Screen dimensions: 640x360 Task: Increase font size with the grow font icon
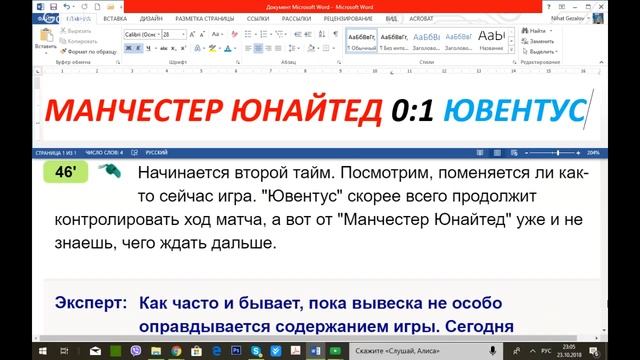192,35
